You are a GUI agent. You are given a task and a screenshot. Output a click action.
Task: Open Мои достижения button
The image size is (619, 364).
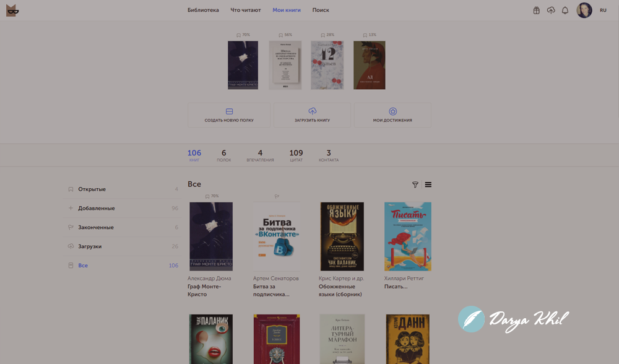(x=392, y=115)
